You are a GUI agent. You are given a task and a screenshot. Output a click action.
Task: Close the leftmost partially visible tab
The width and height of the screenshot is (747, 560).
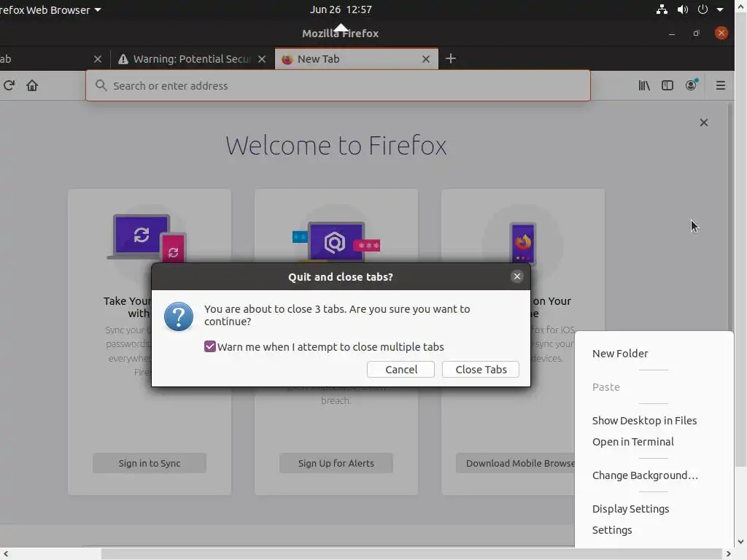point(98,59)
